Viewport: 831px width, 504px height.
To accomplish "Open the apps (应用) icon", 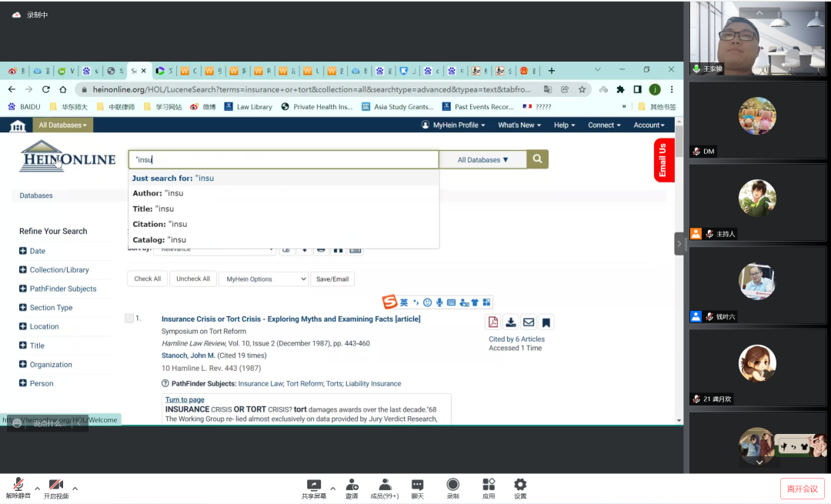I will click(489, 488).
